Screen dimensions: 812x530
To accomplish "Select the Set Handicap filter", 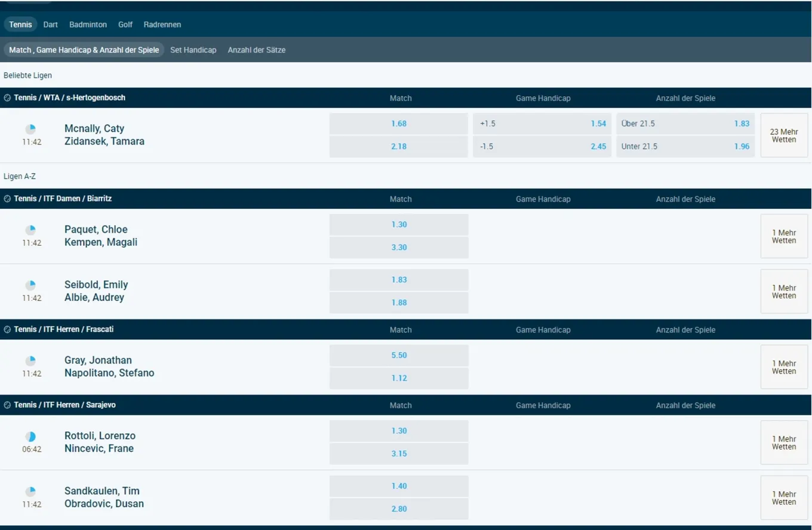I will point(193,50).
